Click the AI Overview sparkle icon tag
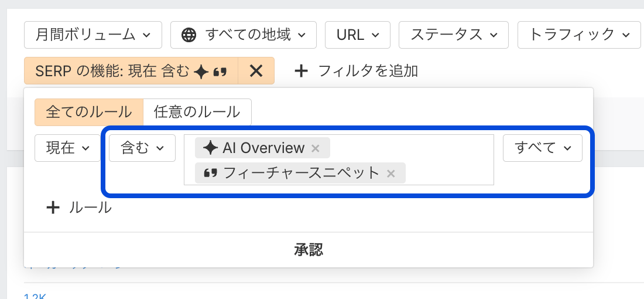 coord(211,148)
